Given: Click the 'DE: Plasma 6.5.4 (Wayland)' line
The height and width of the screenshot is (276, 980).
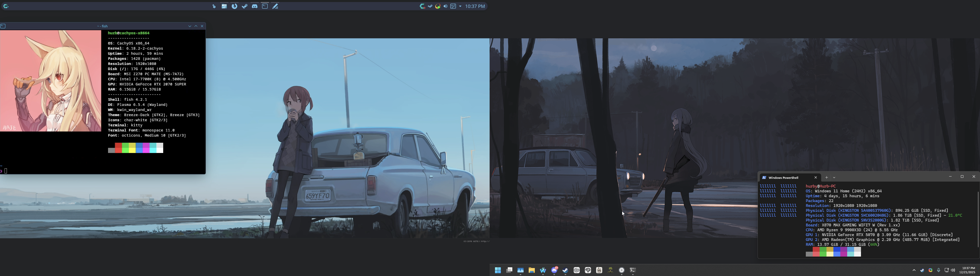Looking at the screenshot, I should tap(138, 104).
